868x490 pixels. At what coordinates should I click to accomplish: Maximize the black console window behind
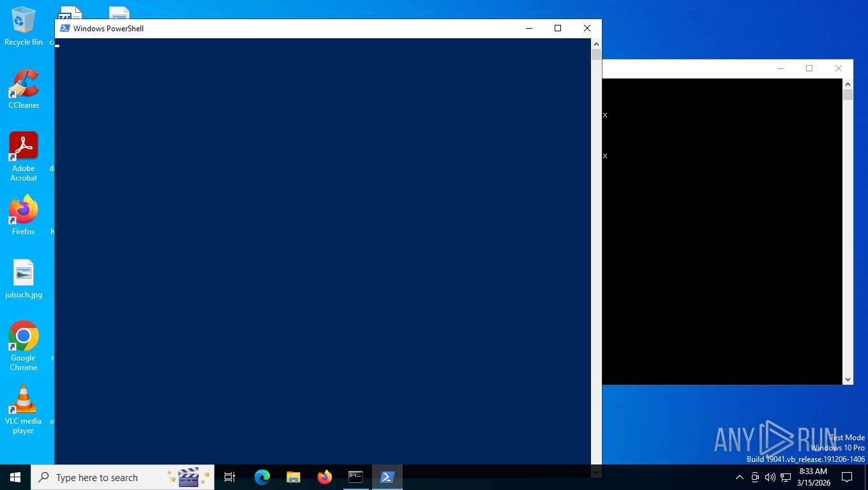(809, 68)
